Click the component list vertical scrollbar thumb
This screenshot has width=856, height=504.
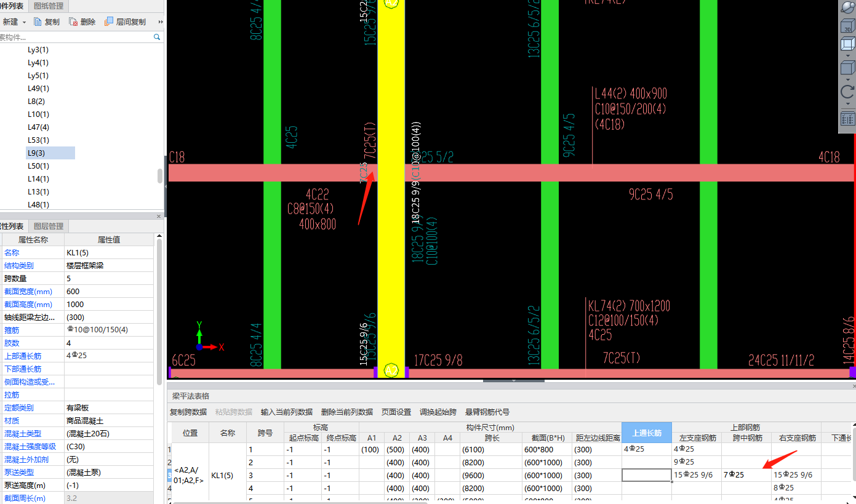160,176
